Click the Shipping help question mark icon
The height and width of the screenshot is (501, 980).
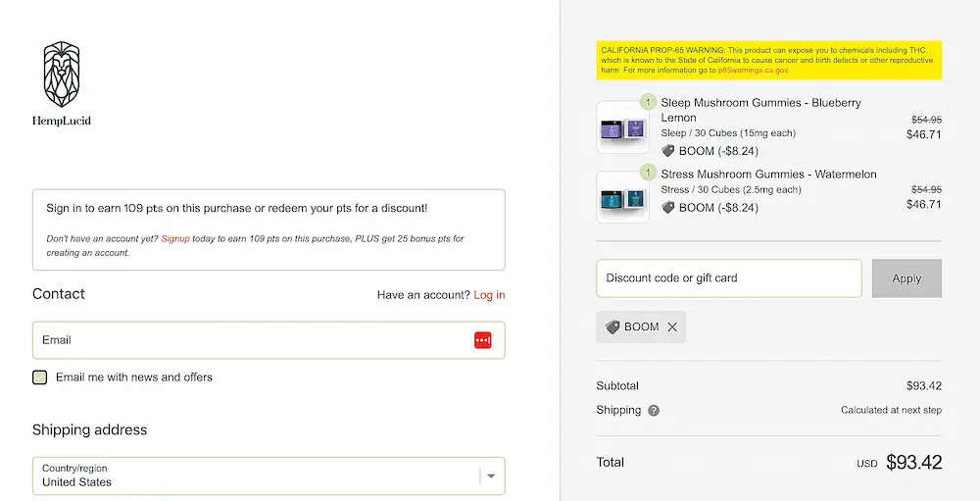[654, 411]
